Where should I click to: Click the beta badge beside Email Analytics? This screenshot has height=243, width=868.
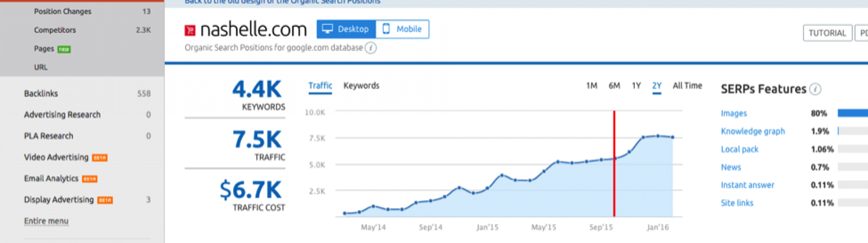(90, 179)
